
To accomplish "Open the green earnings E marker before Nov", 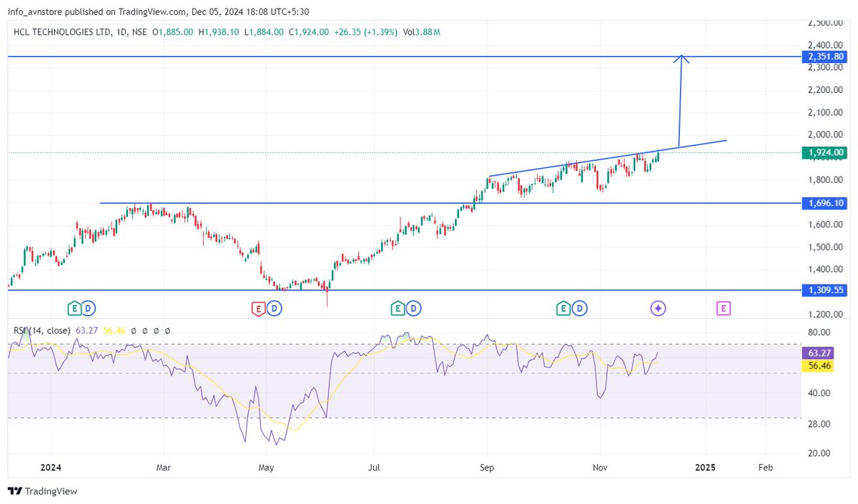I will tap(563, 308).
